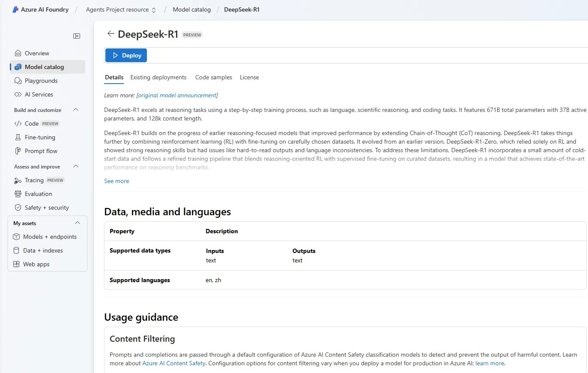Viewport: 588px width, 373px height.
Task: Open Models + endpoints under My assets
Action: (50, 237)
